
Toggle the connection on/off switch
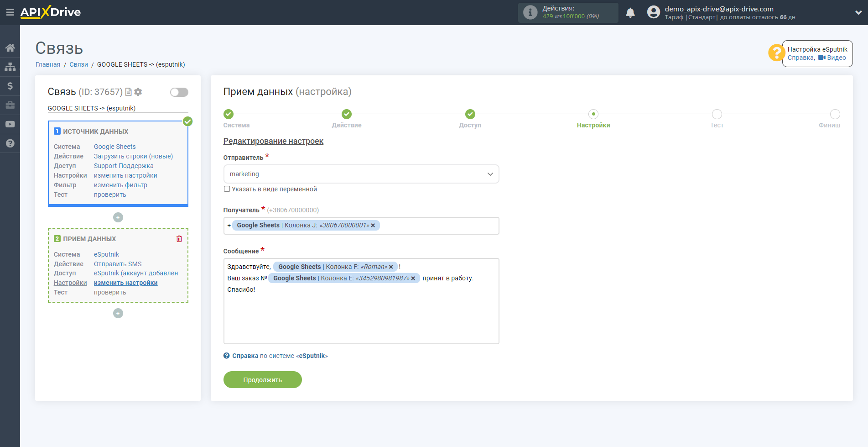click(x=179, y=92)
